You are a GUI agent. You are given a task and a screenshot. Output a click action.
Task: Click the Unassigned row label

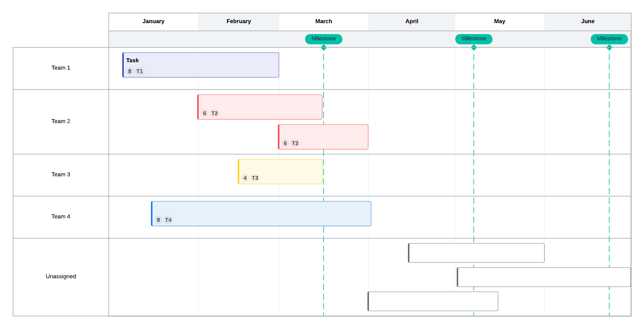click(61, 276)
